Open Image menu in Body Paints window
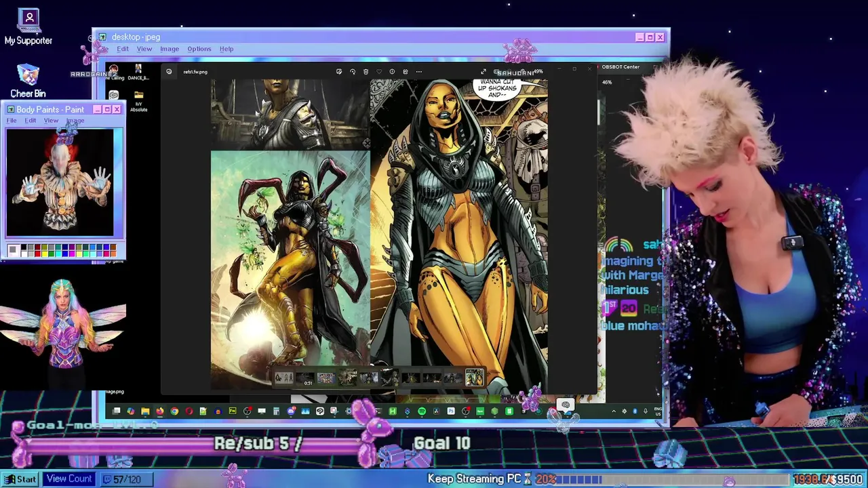Image resolution: width=868 pixels, height=488 pixels. coord(75,121)
